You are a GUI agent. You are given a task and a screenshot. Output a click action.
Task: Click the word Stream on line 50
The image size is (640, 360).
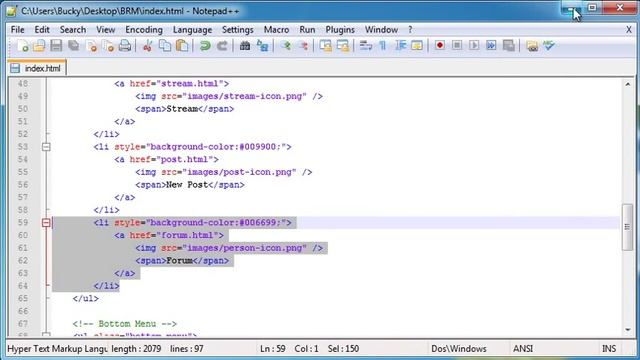click(x=182, y=109)
